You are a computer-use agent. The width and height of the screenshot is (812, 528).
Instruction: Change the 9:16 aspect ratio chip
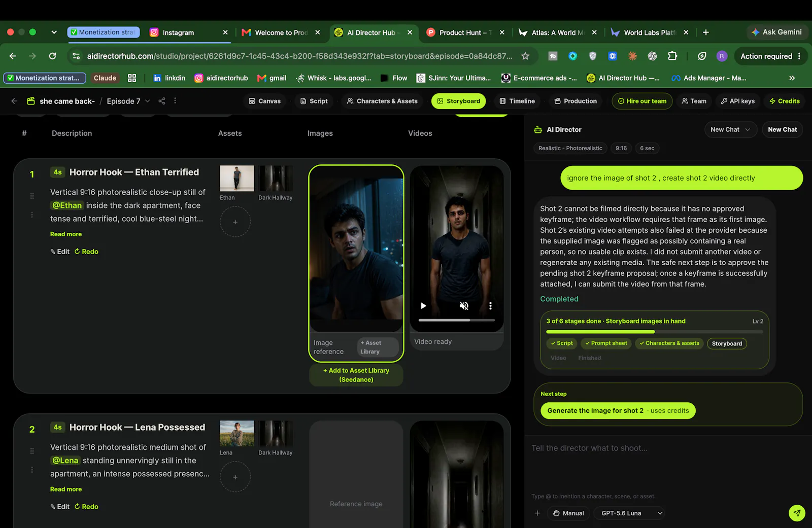[621, 148]
